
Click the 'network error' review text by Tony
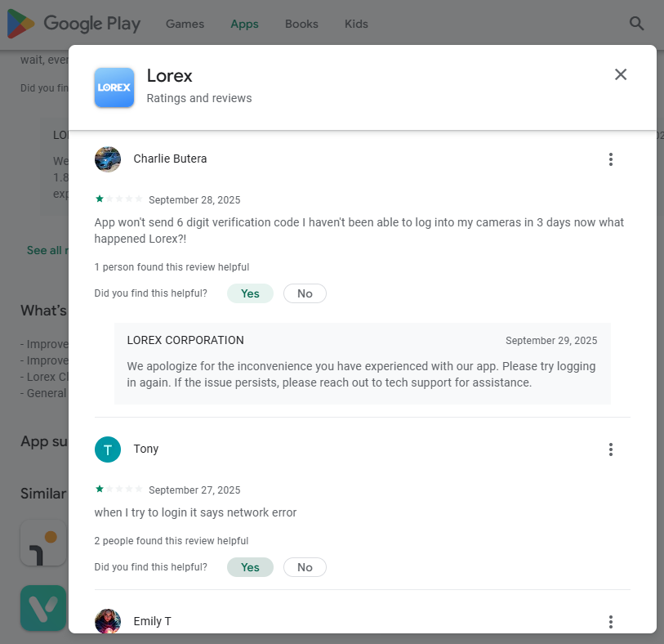[195, 512]
